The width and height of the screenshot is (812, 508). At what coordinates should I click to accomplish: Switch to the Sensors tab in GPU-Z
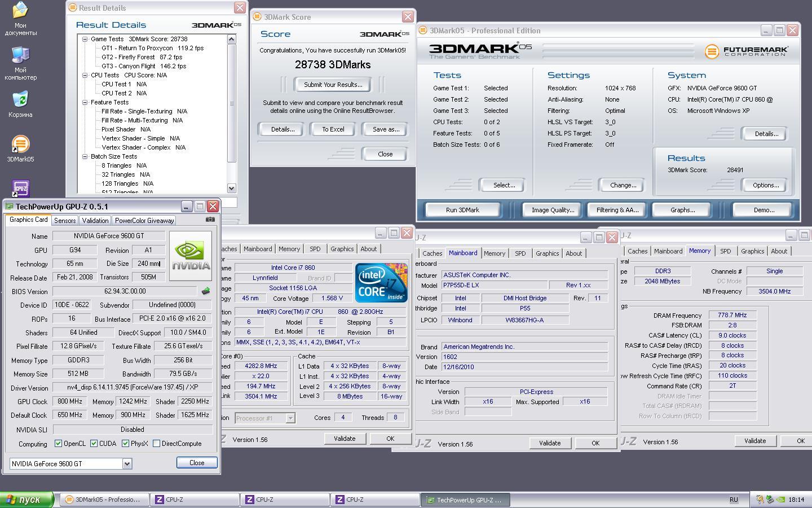tap(65, 221)
